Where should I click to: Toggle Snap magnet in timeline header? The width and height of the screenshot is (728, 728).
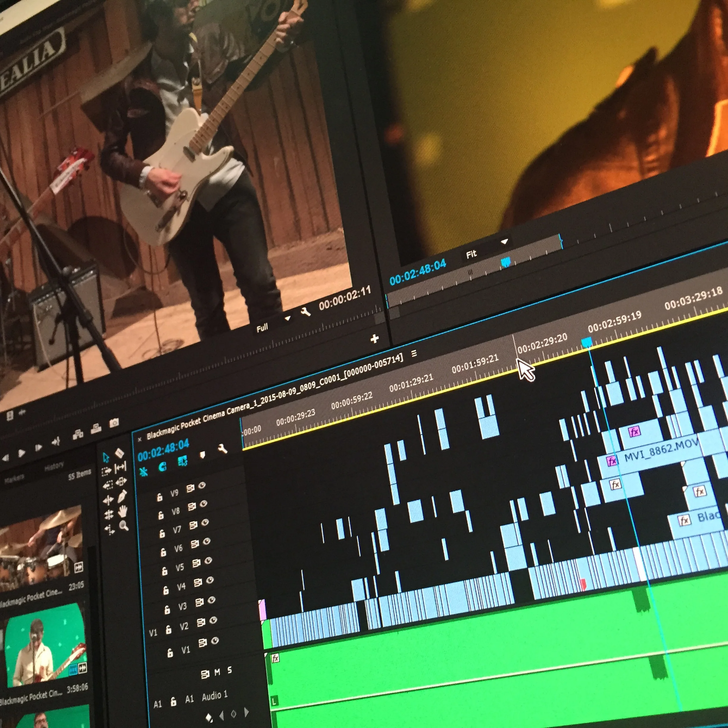tap(163, 467)
